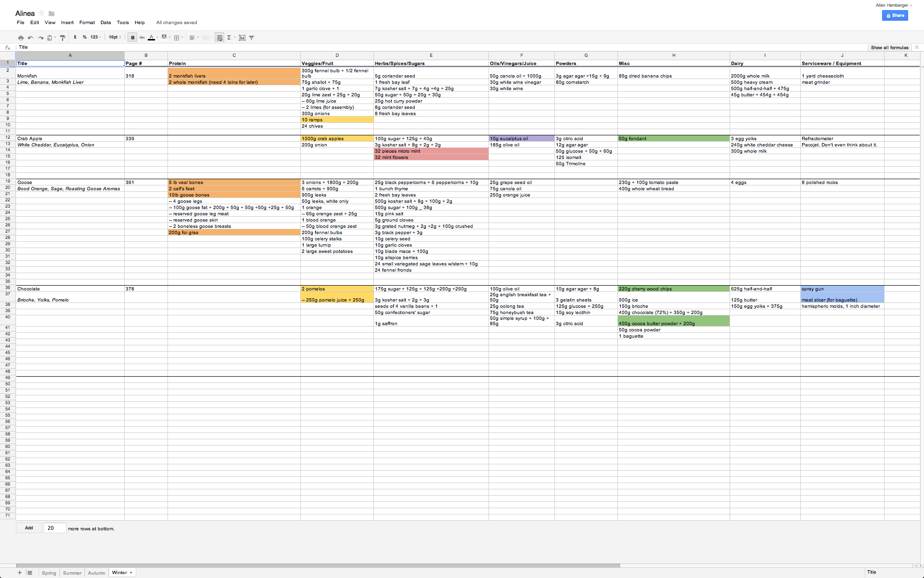The height and width of the screenshot is (578, 924).
Task: Click cell 'Crab Apple' in column A
Action: click(70, 139)
